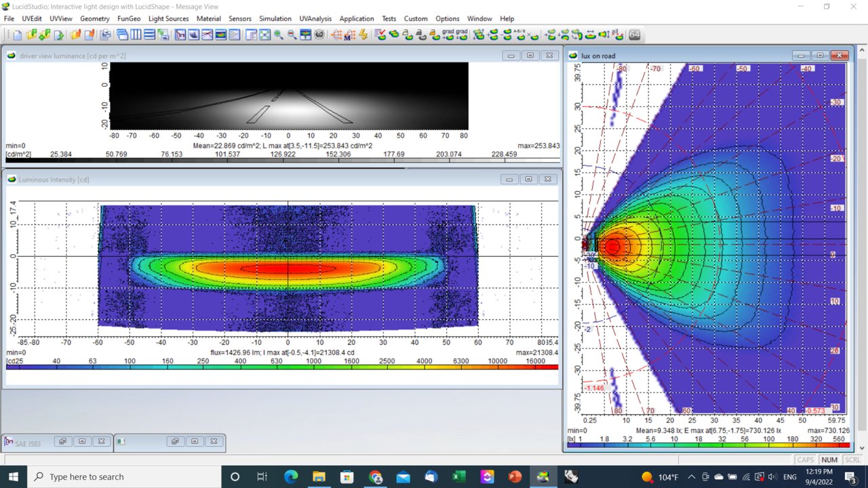Click the print icon in toolbar

click(x=106, y=35)
